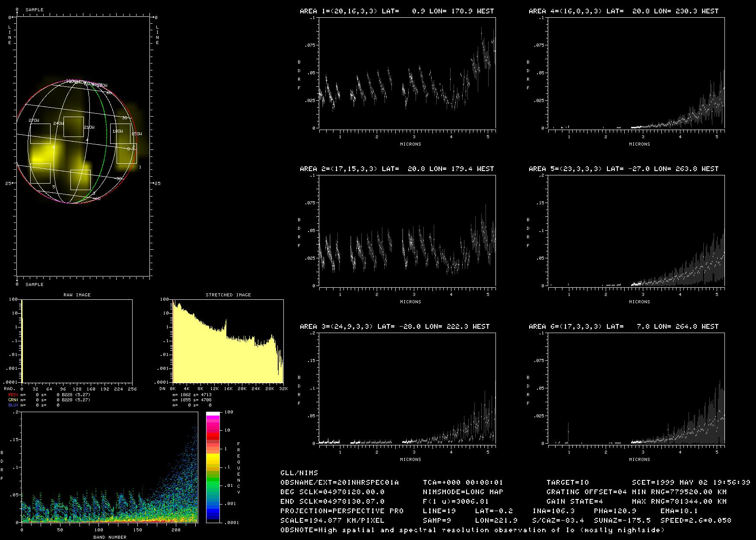
Task: Open the AREA 2 spectrum plot
Action: [407, 231]
